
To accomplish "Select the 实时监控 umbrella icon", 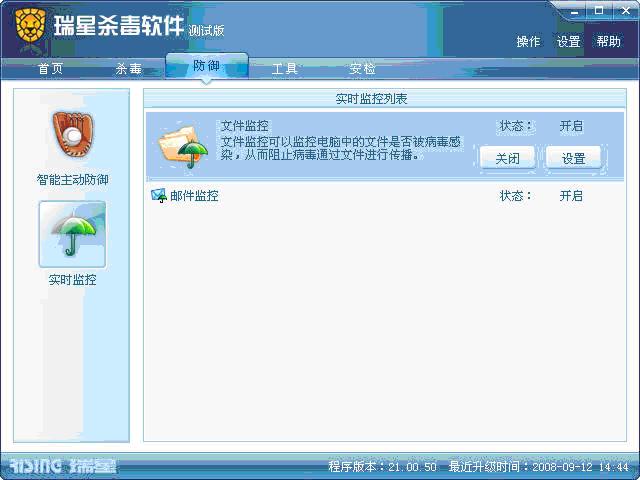I will pos(73,234).
